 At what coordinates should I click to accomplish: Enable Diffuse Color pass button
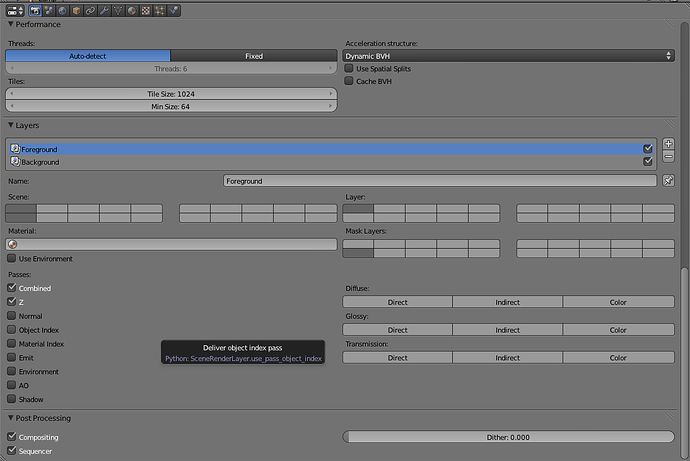coord(618,302)
